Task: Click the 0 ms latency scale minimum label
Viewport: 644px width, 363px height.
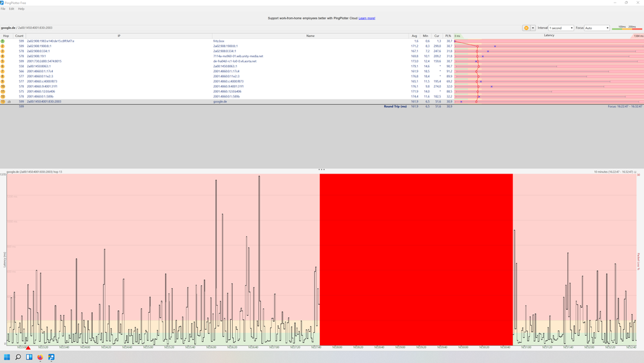Action: [x=458, y=36]
